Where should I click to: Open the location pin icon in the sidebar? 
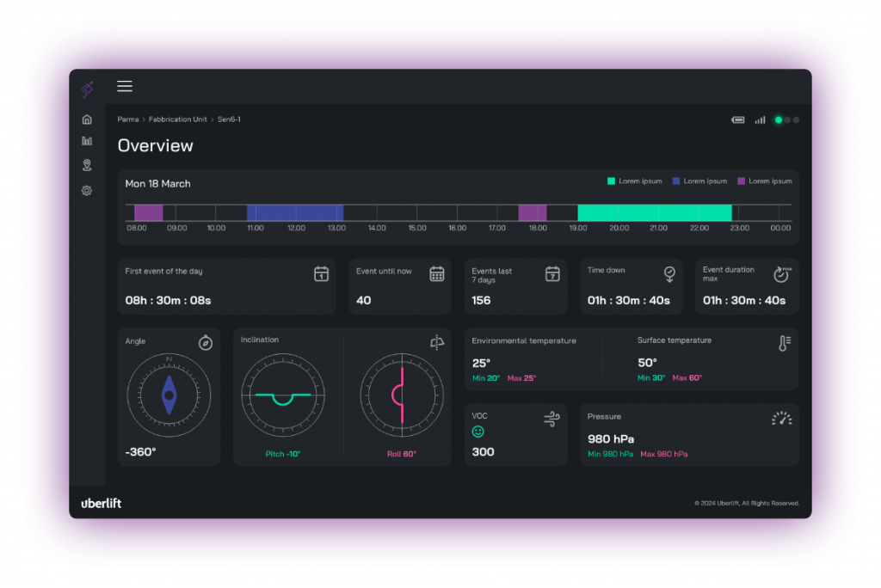[x=86, y=165]
